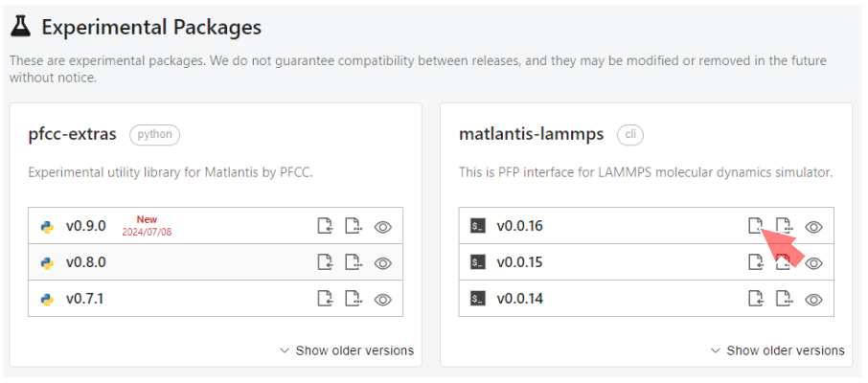868x383 pixels.
Task: Select the pfcc-extras v0.7.1 version row
Action: 86,299
